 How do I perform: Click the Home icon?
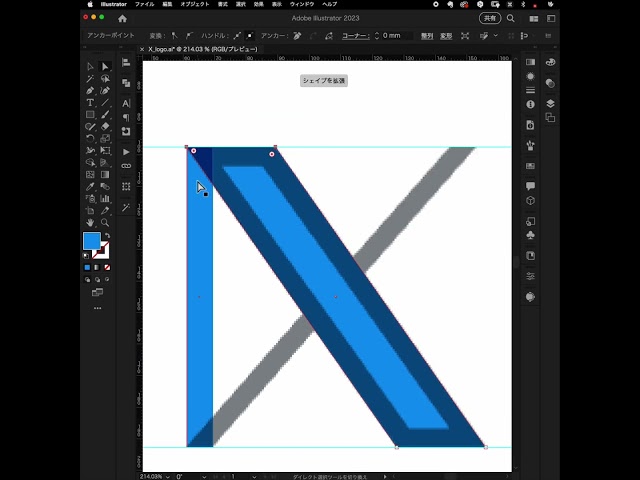click(x=122, y=18)
